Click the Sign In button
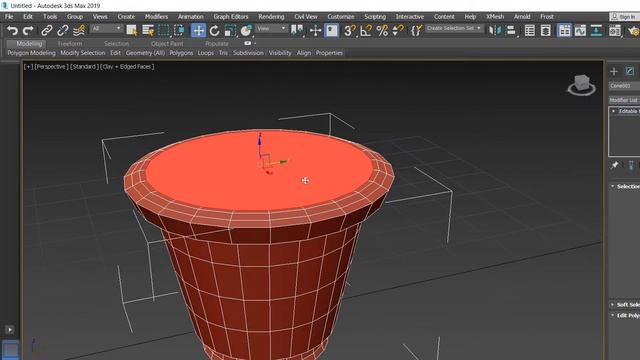 point(624,17)
